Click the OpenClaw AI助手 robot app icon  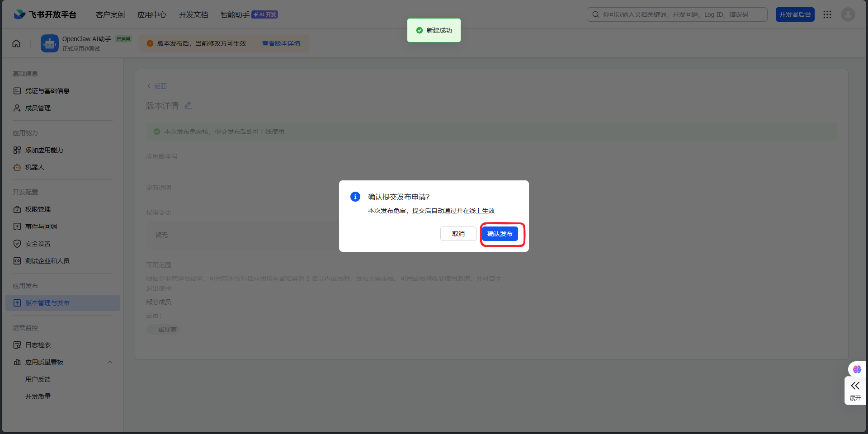(x=49, y=43)
